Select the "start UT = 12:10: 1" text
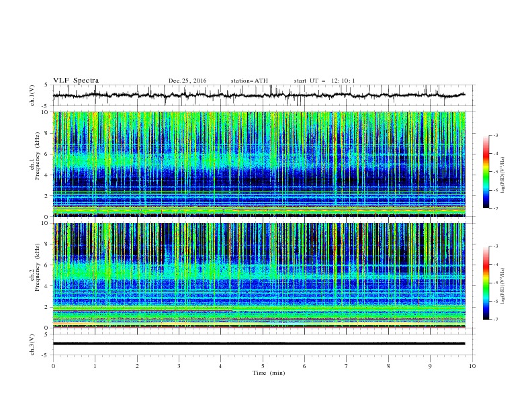Screen dimensions: 532x411 pos(324,81)
